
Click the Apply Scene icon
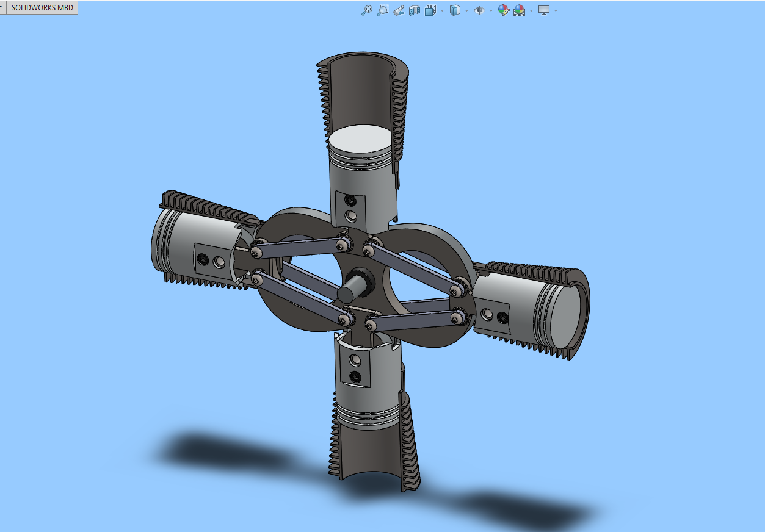point(520,10)
